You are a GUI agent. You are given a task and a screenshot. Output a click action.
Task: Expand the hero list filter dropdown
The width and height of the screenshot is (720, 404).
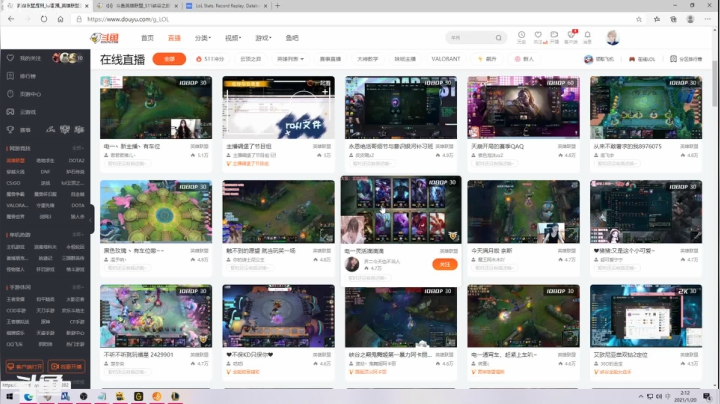[x=290, y=59]
